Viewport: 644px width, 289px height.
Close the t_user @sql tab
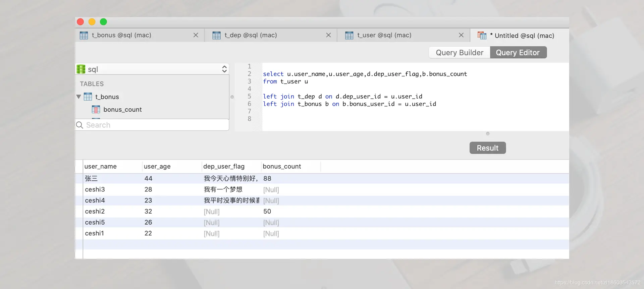tap(461, 35)
